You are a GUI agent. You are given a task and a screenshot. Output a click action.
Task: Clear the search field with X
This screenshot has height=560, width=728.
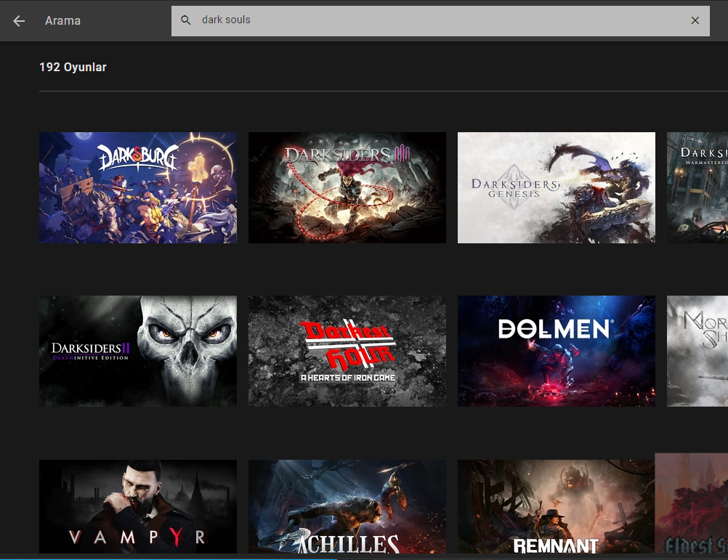point(695,20)
